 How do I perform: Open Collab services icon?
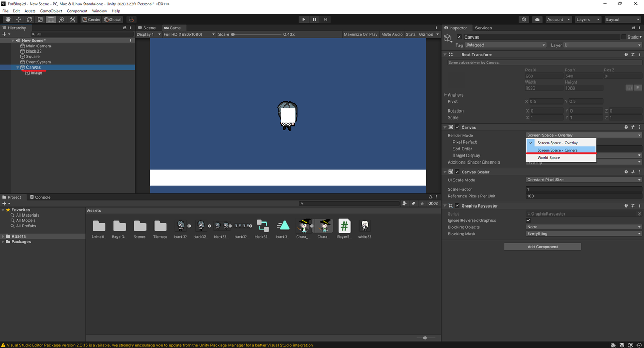524,19
